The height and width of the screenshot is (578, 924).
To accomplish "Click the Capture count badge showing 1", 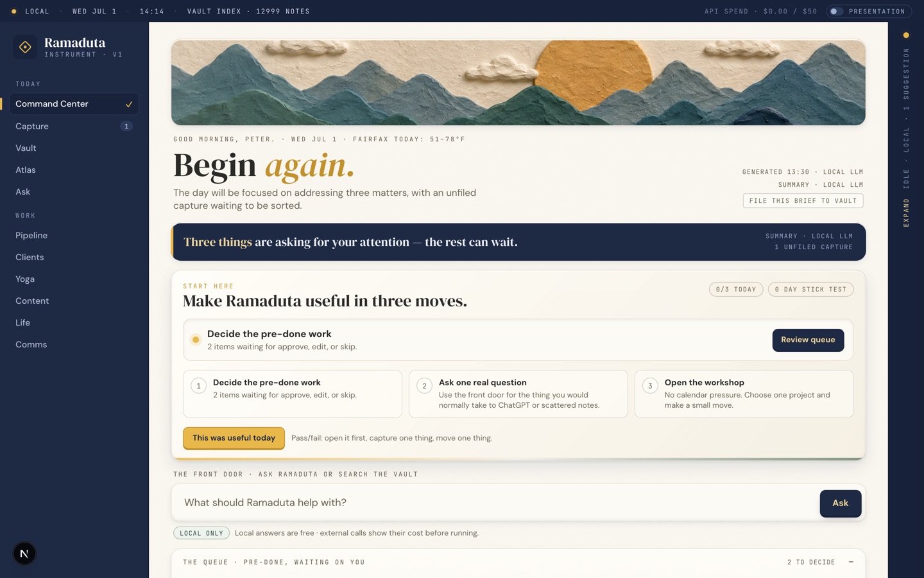I will tap(126, 127).
